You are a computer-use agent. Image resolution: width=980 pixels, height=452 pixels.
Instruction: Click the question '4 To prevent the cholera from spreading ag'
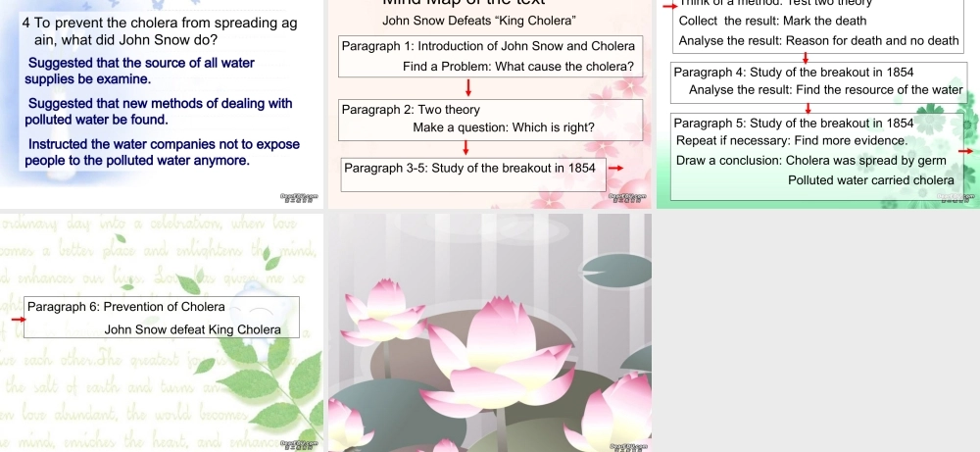pos(160,24)
